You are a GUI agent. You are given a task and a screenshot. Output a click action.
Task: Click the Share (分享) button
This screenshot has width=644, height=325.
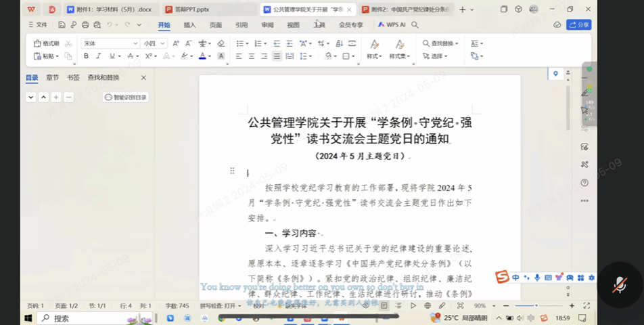click(579, 25)
